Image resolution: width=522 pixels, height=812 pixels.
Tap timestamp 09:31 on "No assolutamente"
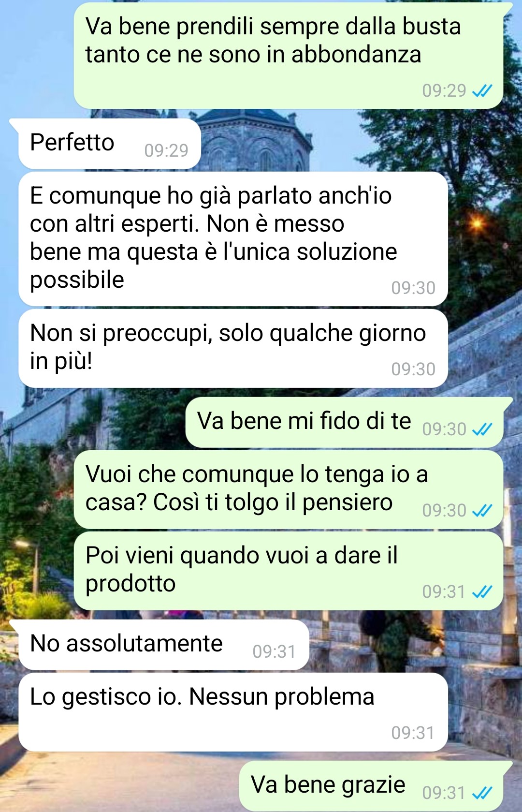click(274, 652)
